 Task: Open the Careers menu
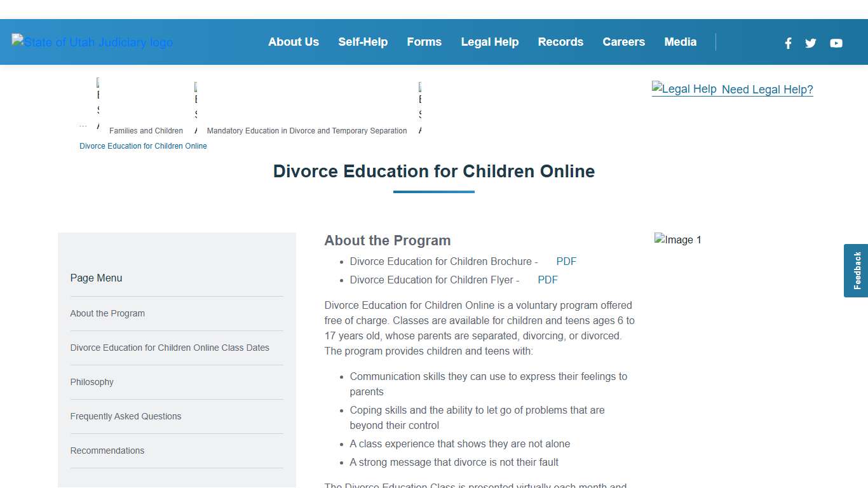[x=623, y=42]
